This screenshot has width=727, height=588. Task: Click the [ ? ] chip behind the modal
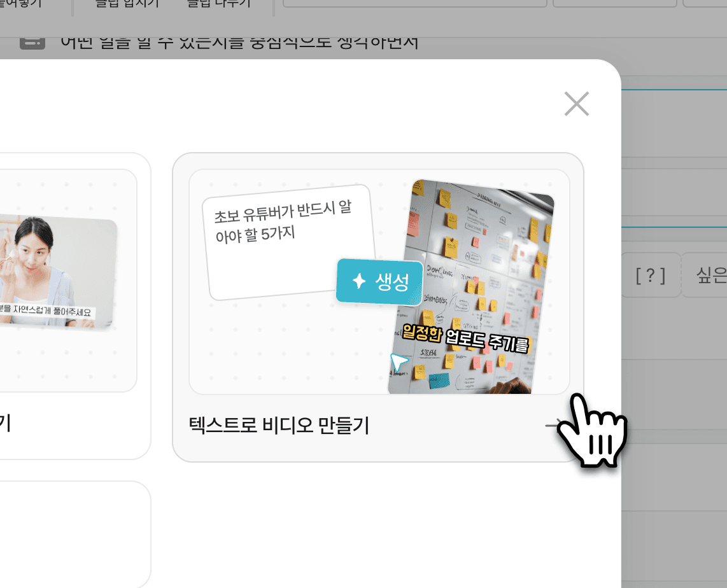coord(650,276)
